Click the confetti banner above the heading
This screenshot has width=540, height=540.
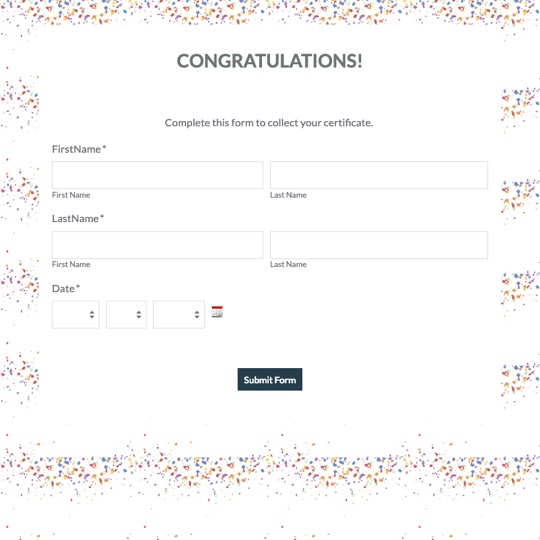click(270, 13)
